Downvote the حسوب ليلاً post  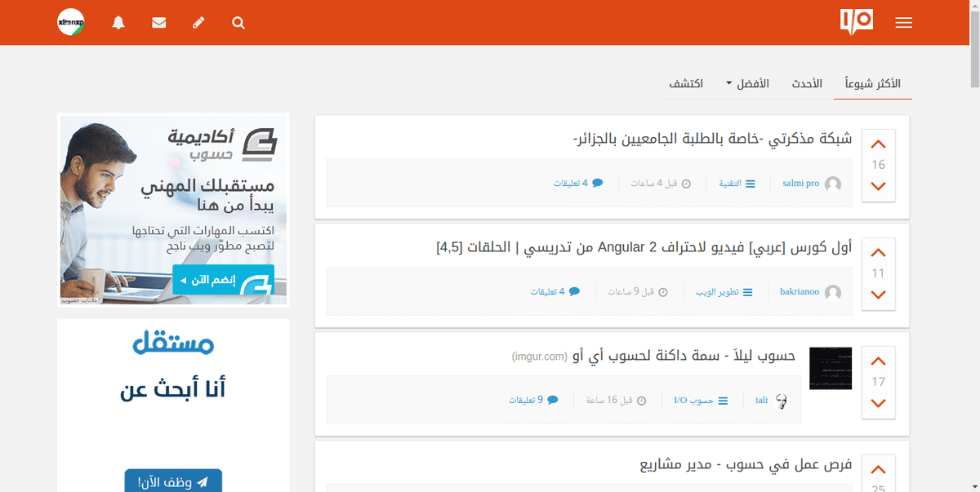pos(879,403)
